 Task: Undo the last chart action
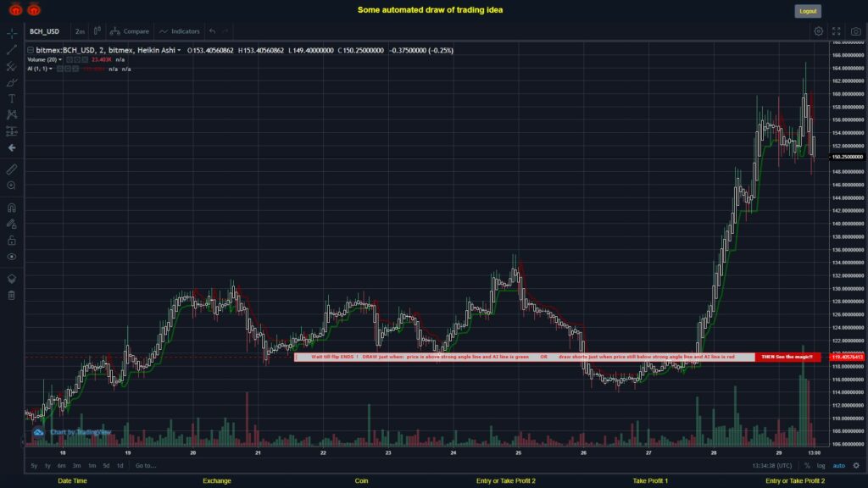213,31
